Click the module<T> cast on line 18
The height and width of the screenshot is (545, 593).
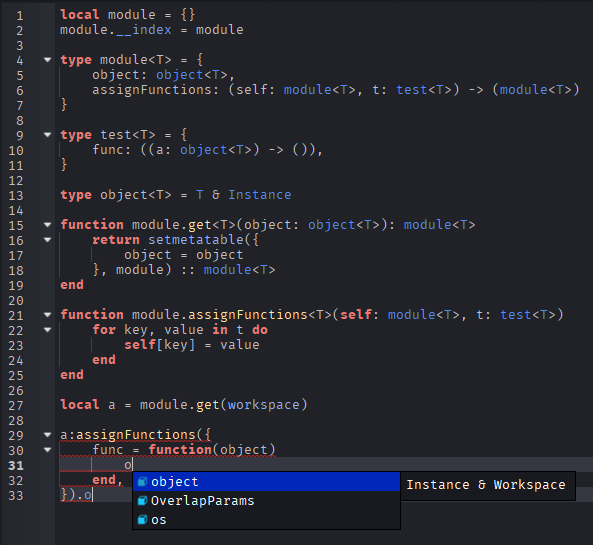tap(239, 270)
